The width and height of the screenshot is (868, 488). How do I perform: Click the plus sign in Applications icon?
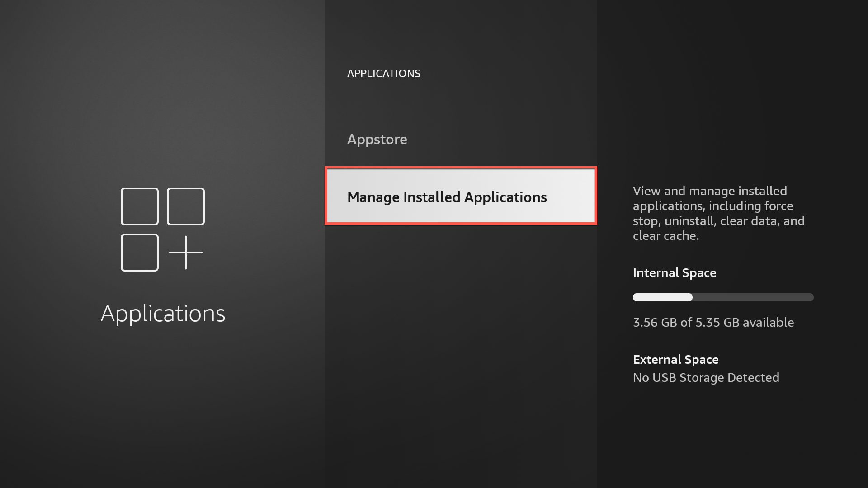185,253
